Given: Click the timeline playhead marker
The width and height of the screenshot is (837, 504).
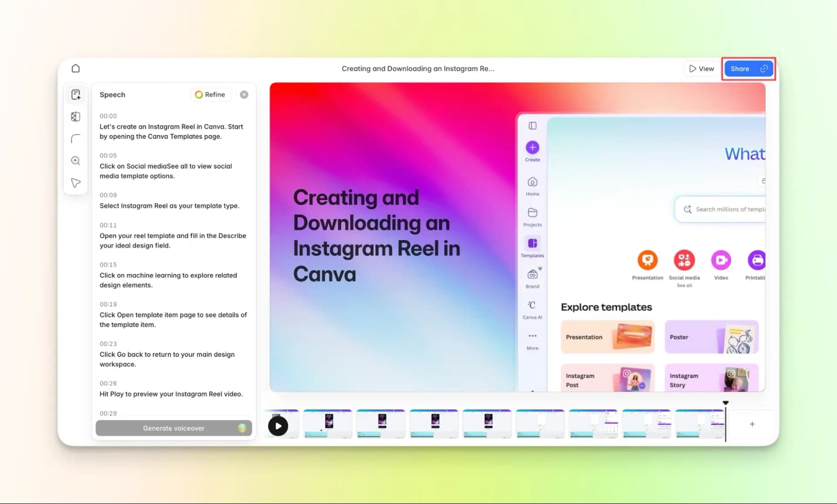Looking at the screenshot, I should (725, 403).
